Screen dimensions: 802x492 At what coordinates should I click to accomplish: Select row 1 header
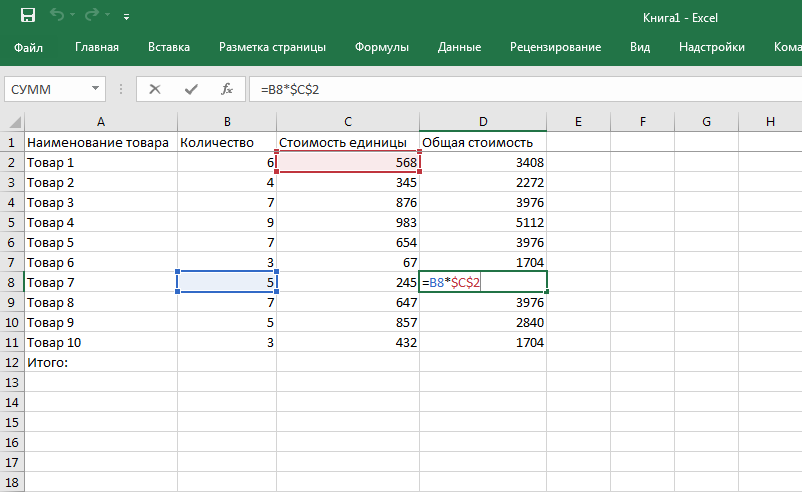12,143
